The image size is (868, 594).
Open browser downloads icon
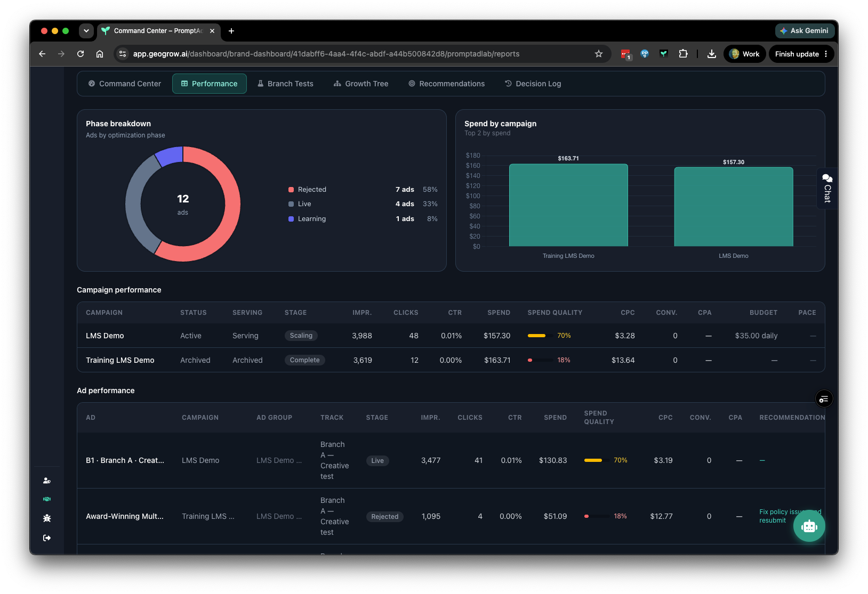tap(711, 54)
